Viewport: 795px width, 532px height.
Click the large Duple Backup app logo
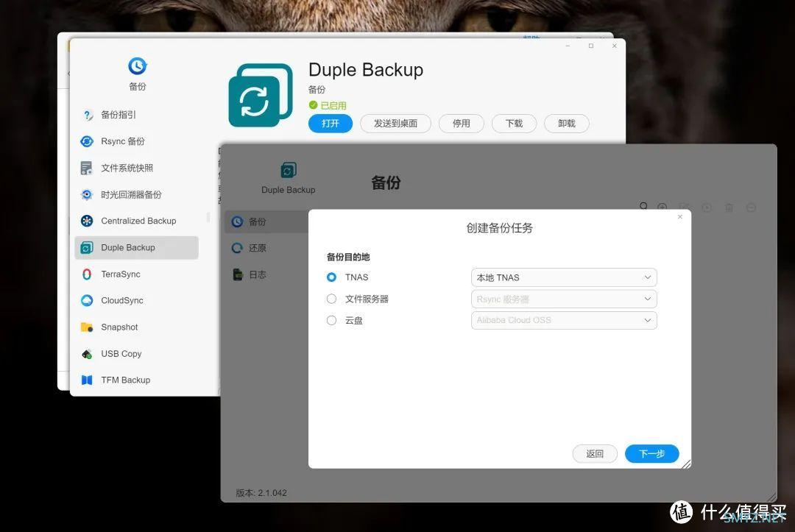(261, 95)
